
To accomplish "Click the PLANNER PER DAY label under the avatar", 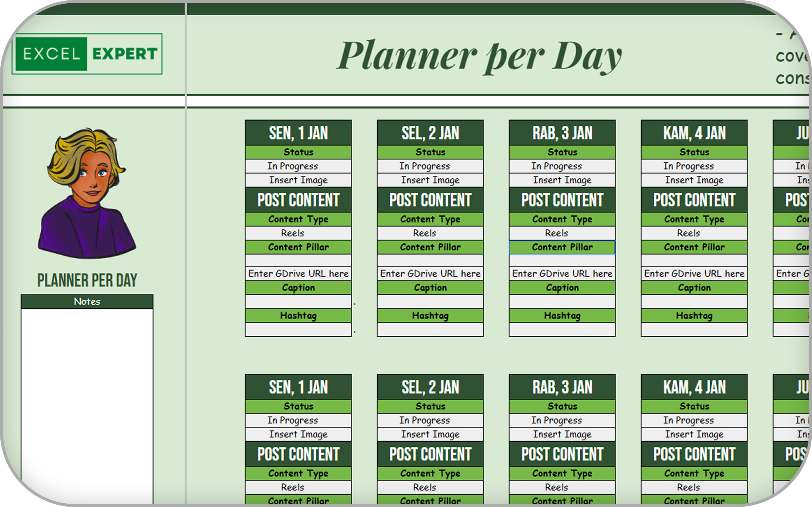I will (87, 280).
